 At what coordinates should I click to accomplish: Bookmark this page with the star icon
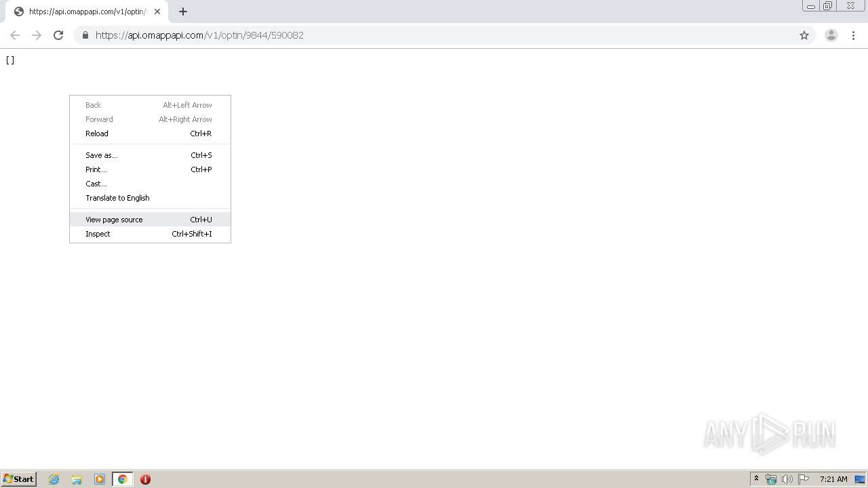click(804, 35)
